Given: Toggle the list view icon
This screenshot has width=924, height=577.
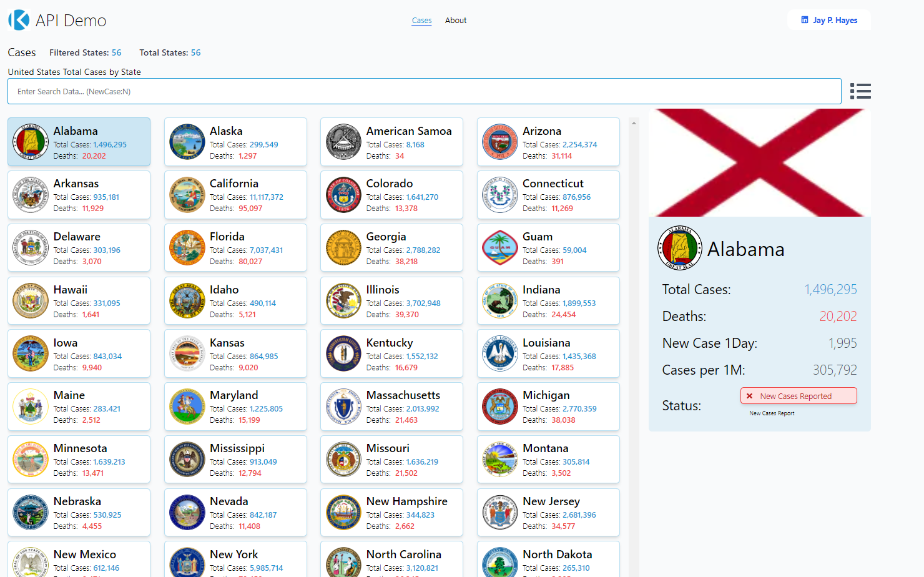Looking at the screenshot, I should pyautogui.click(x=860, y=91).
